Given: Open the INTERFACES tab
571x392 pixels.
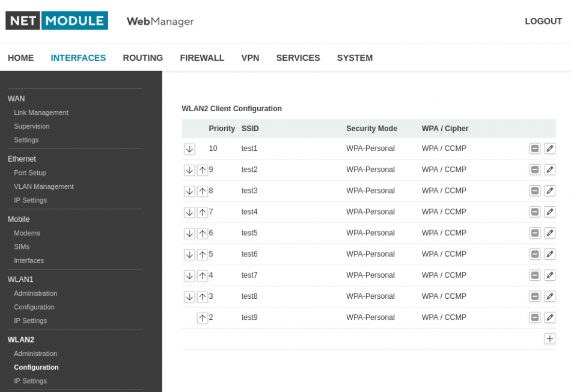Looking at the screenshot, I should pyautogui.click(x=78, y=58).
